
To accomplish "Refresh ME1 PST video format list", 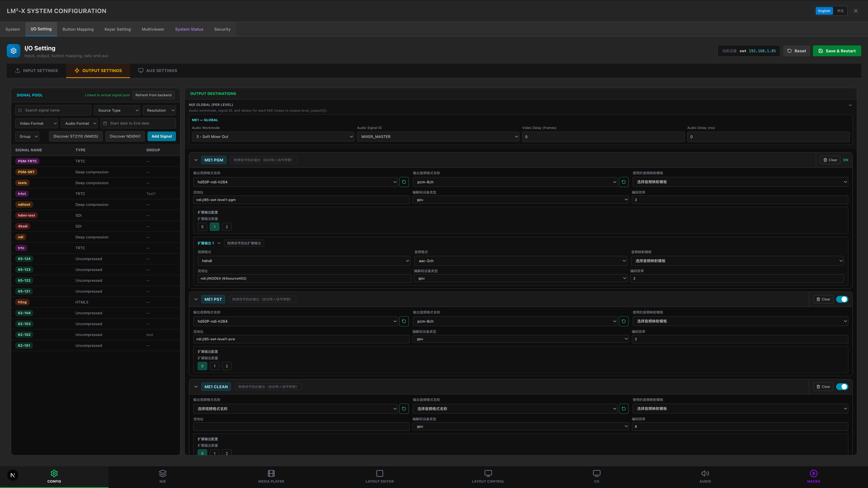I will (x=404, y=321).
